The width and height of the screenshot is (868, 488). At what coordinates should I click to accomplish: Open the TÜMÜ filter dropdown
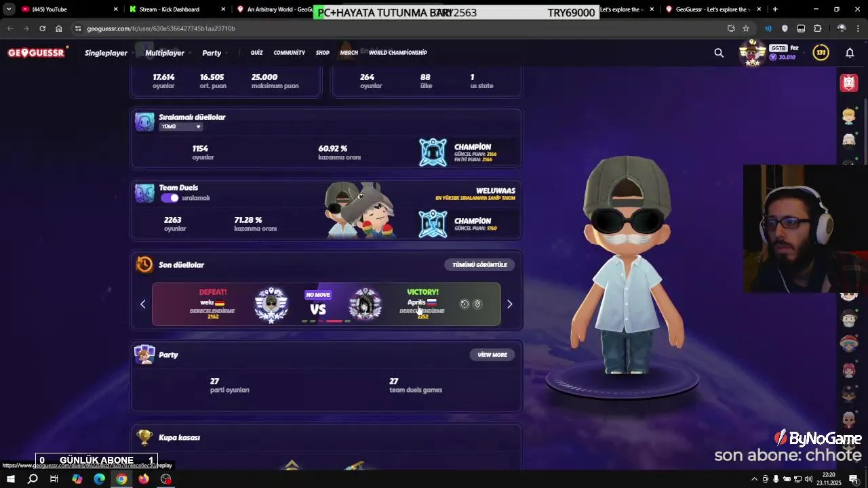pyautogui.click(x=180, y=127)
